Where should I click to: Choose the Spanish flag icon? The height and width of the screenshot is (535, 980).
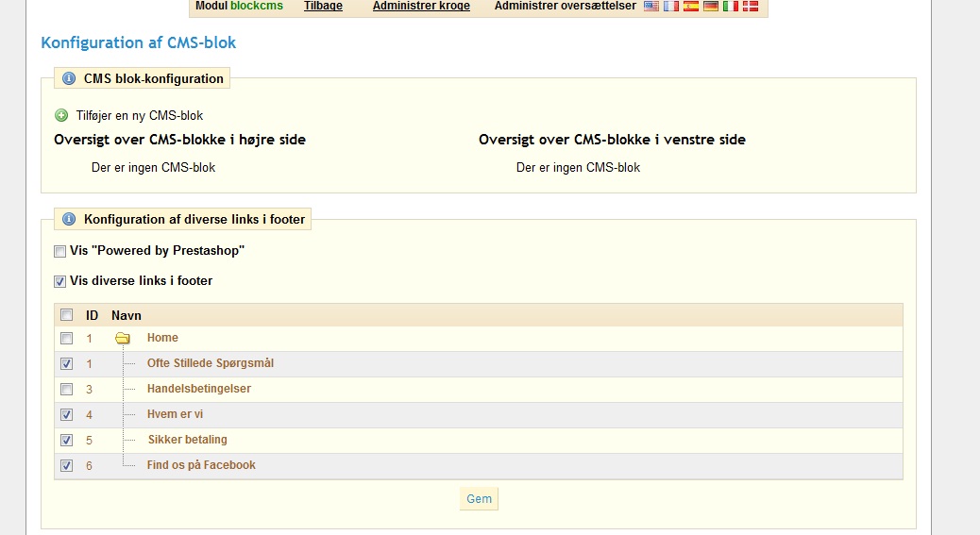[x=691, y=7]
